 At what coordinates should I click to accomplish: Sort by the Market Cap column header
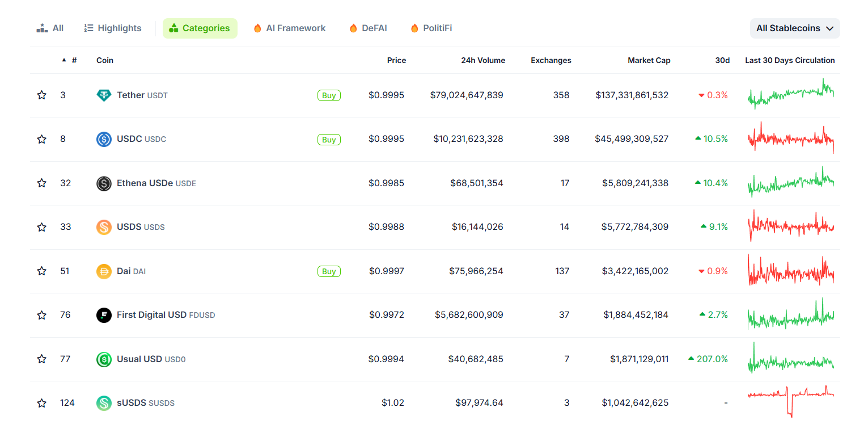pyautogui.click(x=649, y=60)
